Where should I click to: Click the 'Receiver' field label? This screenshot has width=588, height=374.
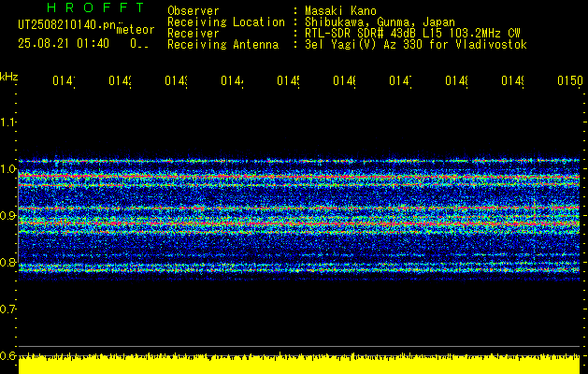coord(194,34)
